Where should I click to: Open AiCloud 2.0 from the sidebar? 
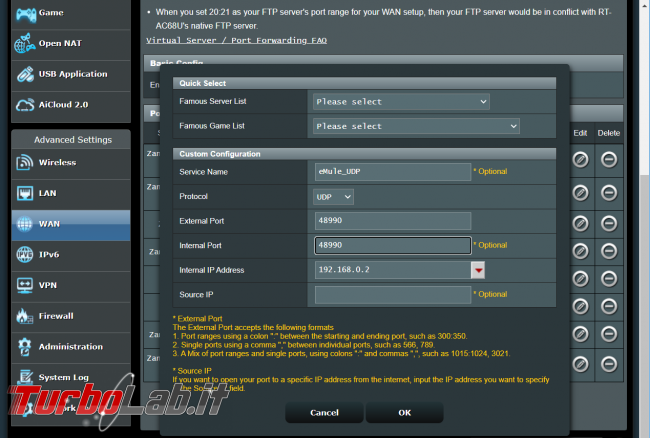click(70, 105)
